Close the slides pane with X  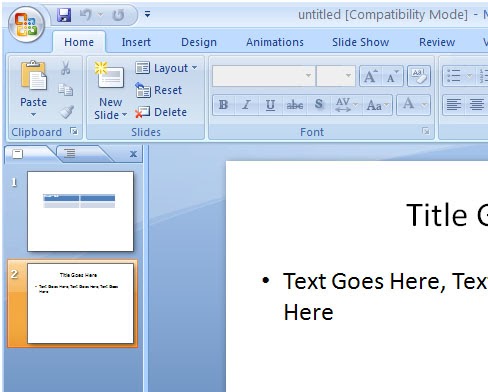point(133,154)
